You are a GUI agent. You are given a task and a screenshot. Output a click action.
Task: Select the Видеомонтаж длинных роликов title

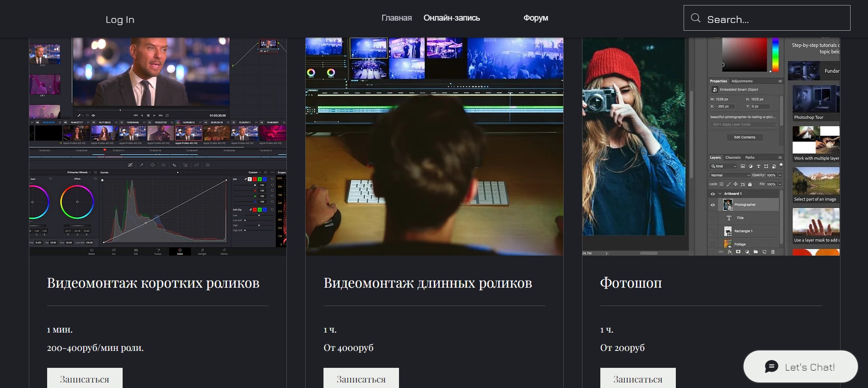coord(428,283)
